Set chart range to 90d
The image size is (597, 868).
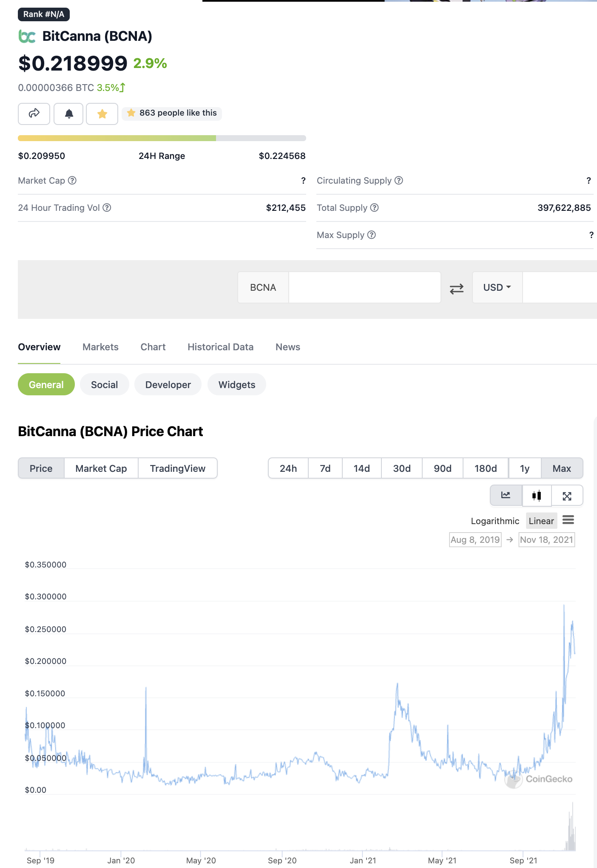click(443, 468)
